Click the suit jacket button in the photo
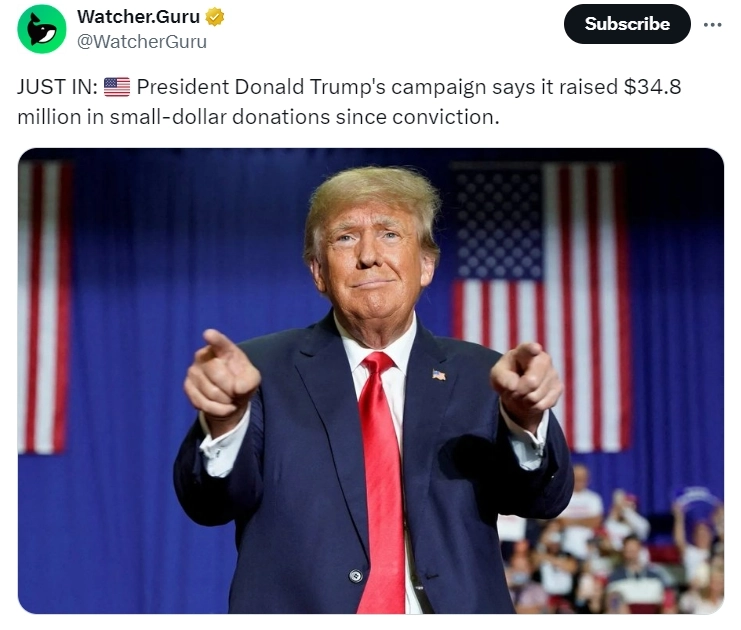741x630 pixels. [355, 576]
